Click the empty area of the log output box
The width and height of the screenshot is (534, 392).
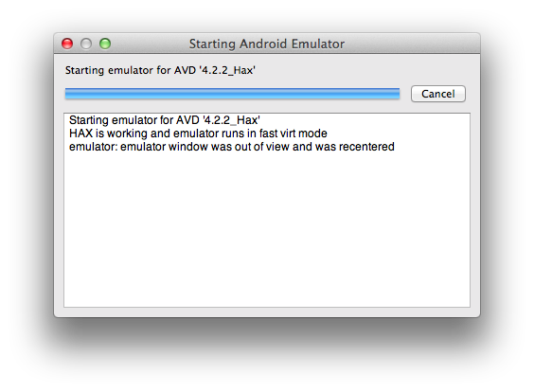(267, 232)
